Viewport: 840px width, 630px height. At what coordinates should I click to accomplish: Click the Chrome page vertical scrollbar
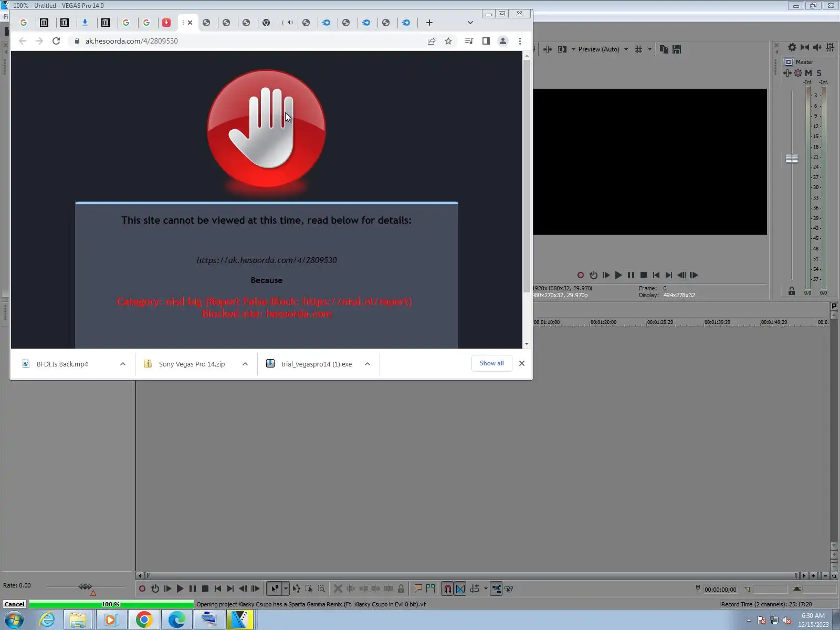point(527,176)
